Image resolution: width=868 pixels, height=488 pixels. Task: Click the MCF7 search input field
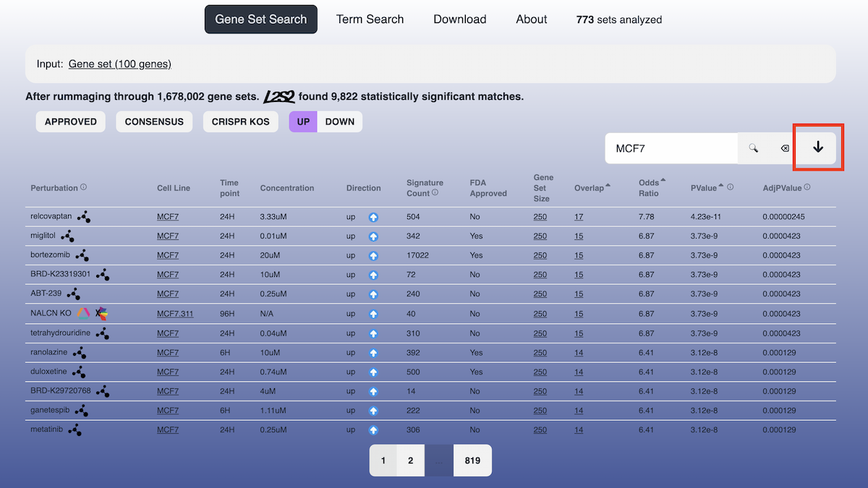671,148
